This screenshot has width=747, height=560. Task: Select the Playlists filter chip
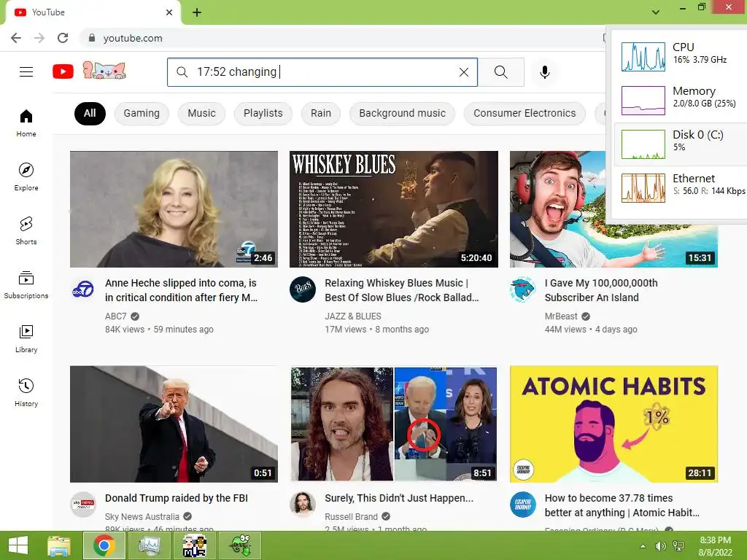(263, 113)
